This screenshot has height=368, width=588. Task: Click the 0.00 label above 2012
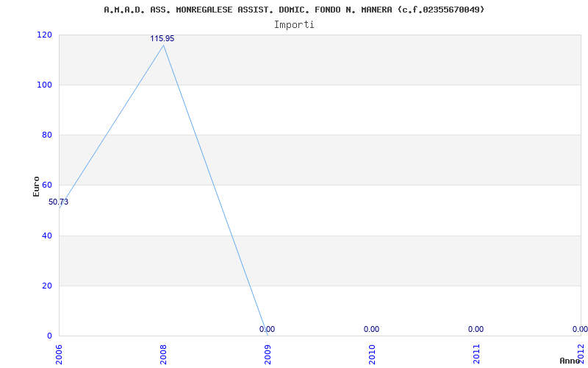[580, 329]
